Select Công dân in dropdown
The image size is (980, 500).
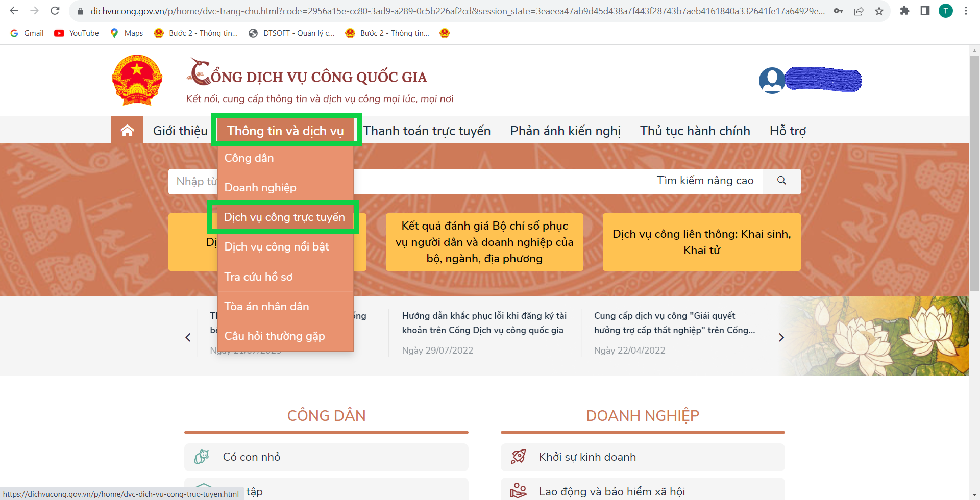click(x=285, y=158)
